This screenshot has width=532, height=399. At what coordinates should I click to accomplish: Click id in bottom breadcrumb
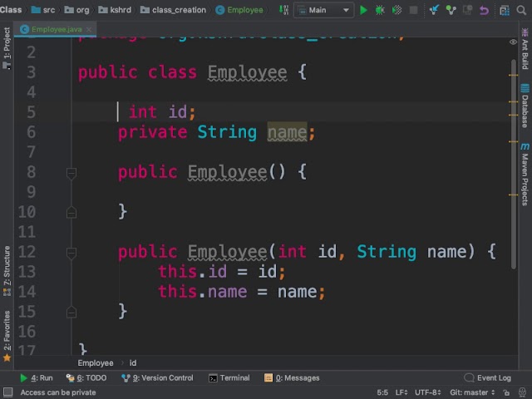(x=133, y=363)
